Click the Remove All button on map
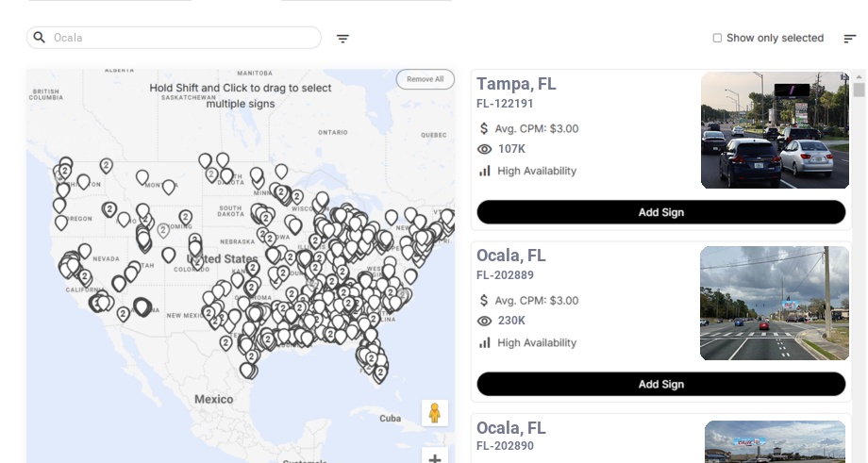The height and width of the screenshot is (463, 868). click(425, 79)
